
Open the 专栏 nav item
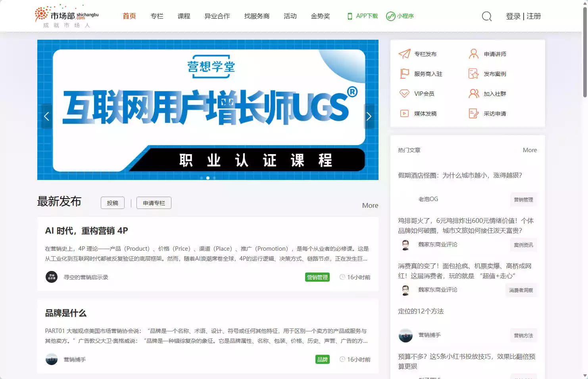157,16
